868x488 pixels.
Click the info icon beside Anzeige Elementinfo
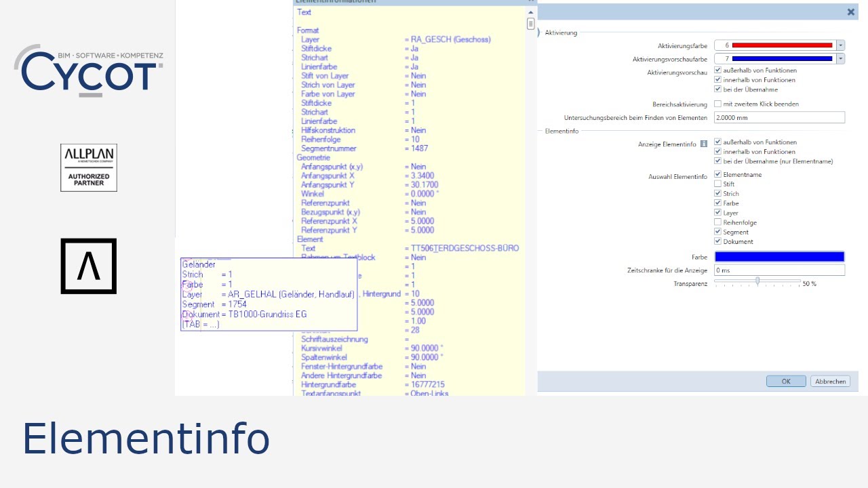click(x=704, y=144)
